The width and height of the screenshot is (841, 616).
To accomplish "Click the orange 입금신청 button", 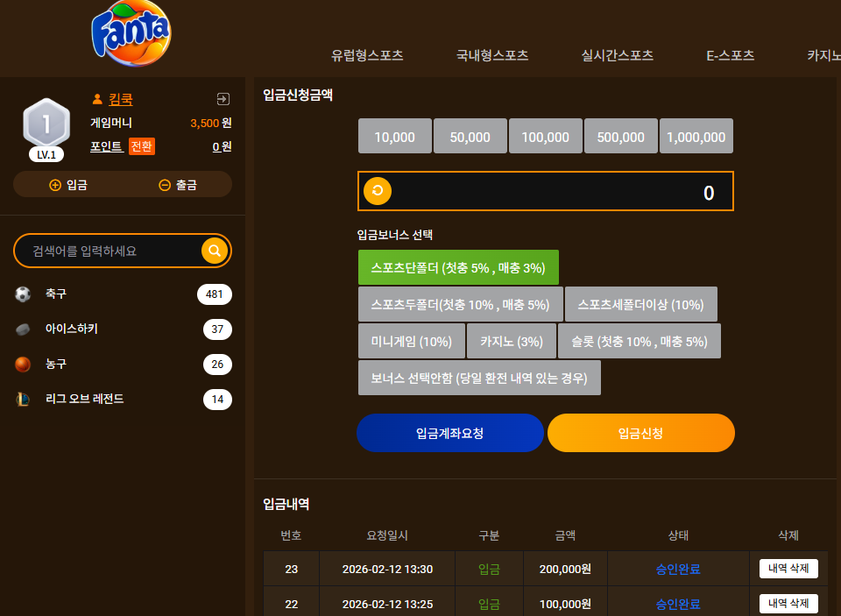I will click(641, 433).
